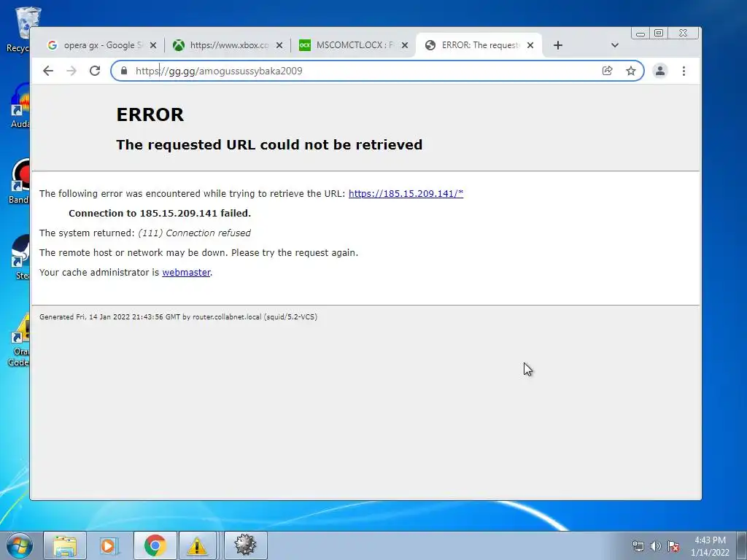
Task: Click the Show desktop strip
Action: tap(742, 545)
